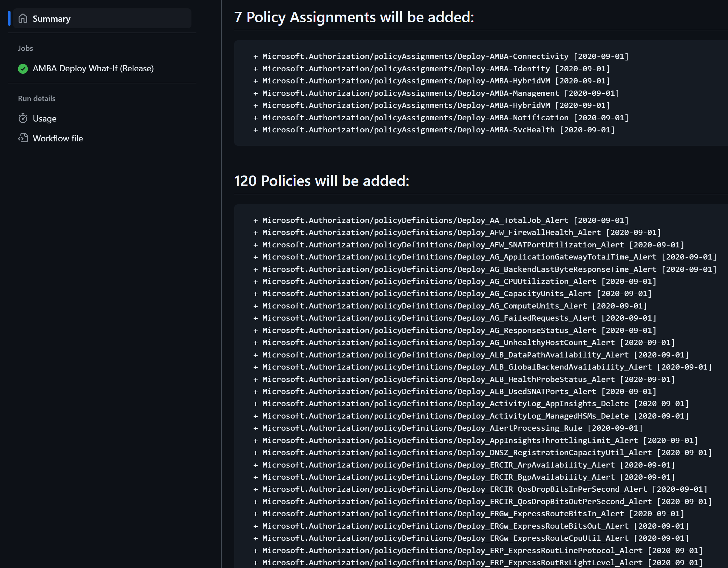728x568 pixels.
Task: Select the Deploy_AG_FailedRequests_Alert policy line
Action: (455, 318)
